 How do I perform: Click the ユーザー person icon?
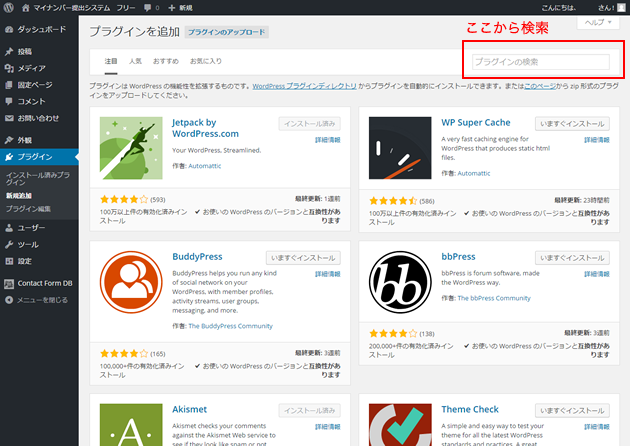click(x=9, y=228)
